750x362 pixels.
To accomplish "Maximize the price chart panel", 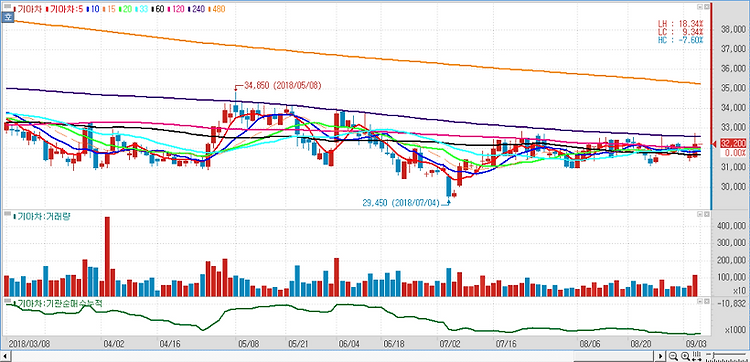I will tap(699, 7).
